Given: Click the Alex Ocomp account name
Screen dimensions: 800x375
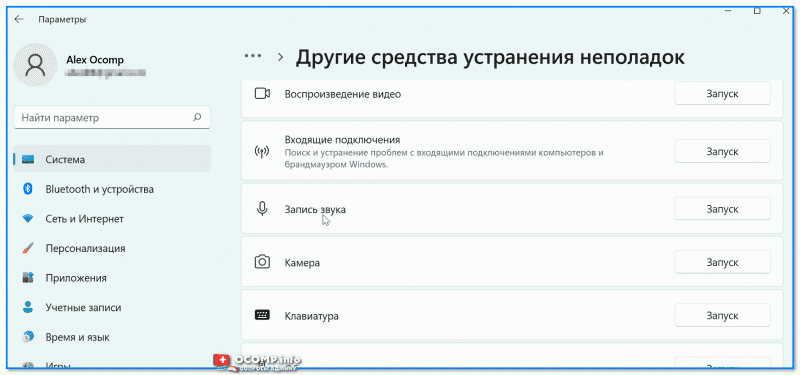Looking at the screenshot, I should click(x=95, y=60).
